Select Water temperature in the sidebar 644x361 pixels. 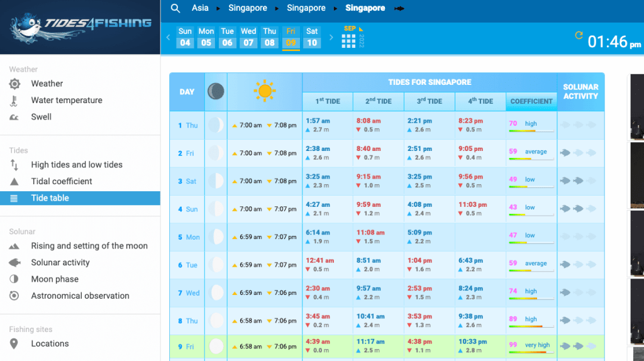pos(66,100)
